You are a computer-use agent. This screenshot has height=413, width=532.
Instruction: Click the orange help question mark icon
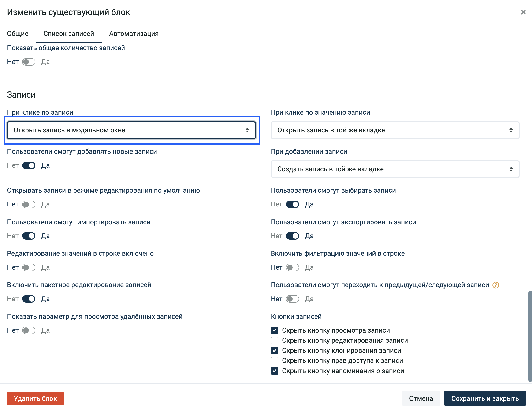click(495, 285)
